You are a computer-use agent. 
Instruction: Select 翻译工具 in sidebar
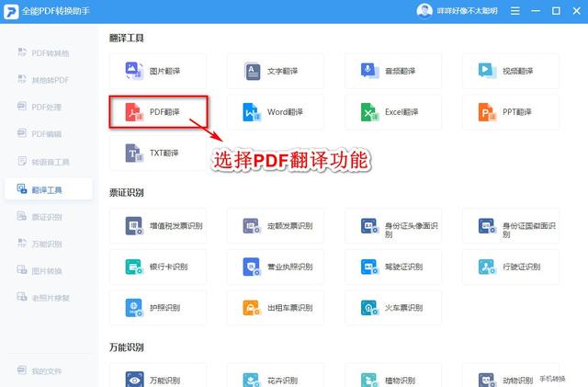(49, 189)
